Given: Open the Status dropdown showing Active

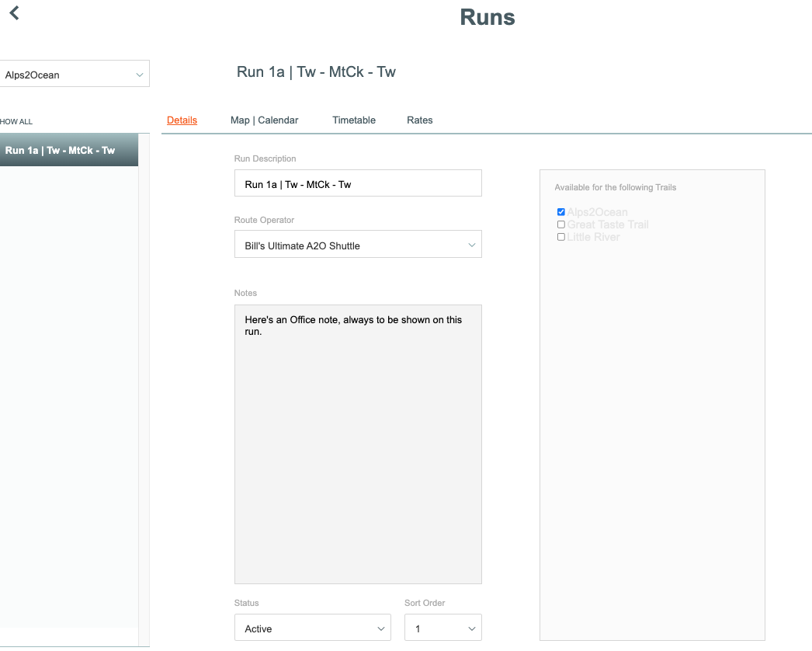Looking at the screenshot, I should 312,628.
